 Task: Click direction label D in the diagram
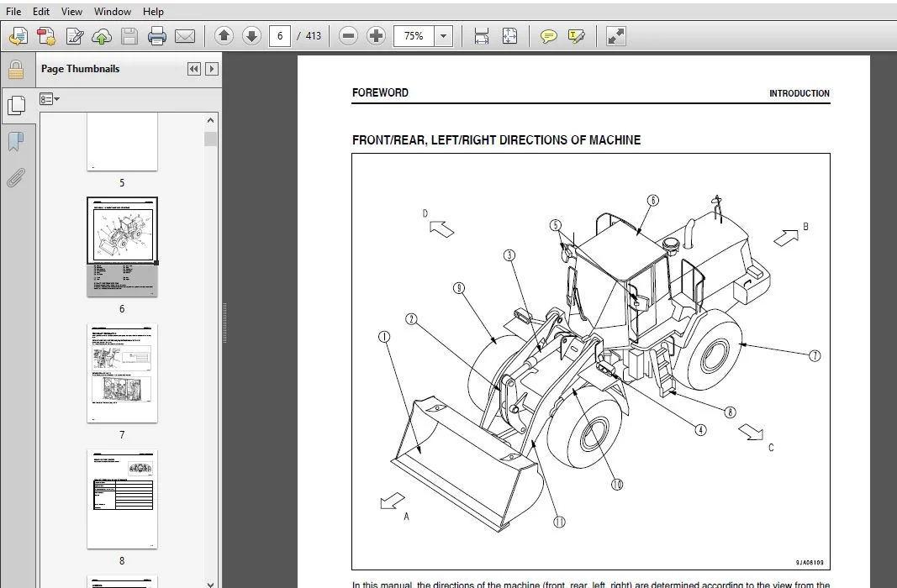click(x=425, y=213)
